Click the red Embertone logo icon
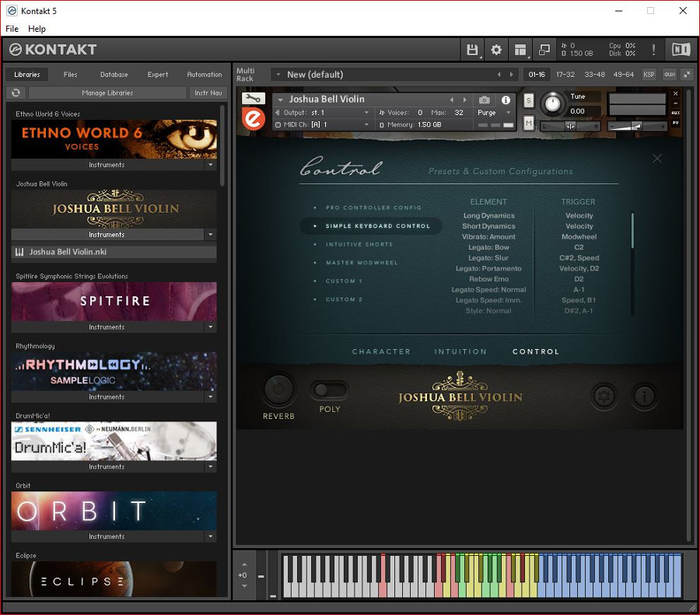700x615 pixels. pos(254,119)
